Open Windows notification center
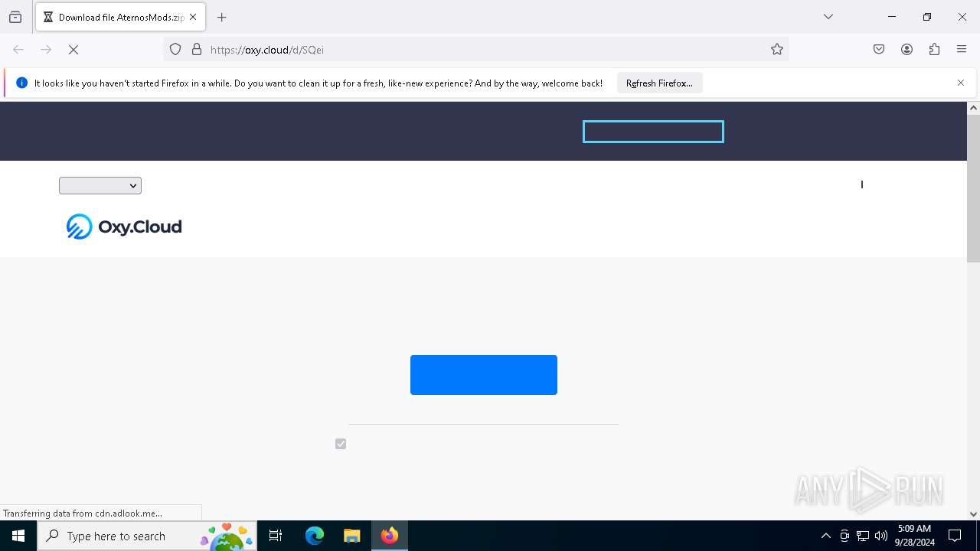The image size is (980, 551). pyautogui.click(x=955, y=536)
